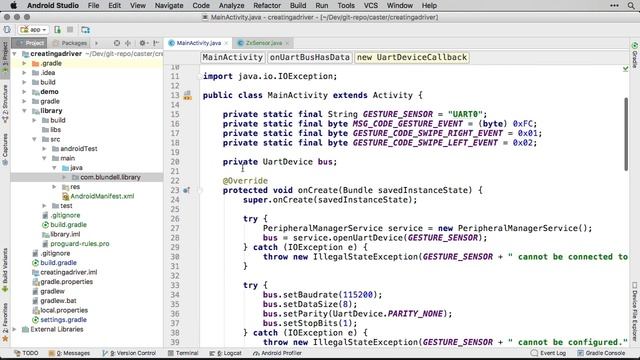Open the Logcat tool window
Screen dimensions: 640x360
pyautogui.click(x=225, y=353)
